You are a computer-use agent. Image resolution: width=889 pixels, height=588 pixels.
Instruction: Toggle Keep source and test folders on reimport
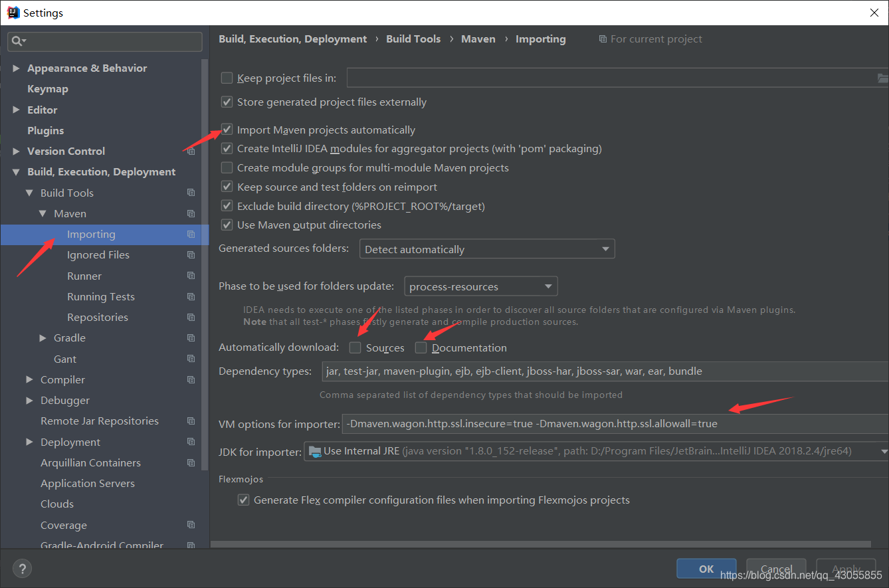227,187
